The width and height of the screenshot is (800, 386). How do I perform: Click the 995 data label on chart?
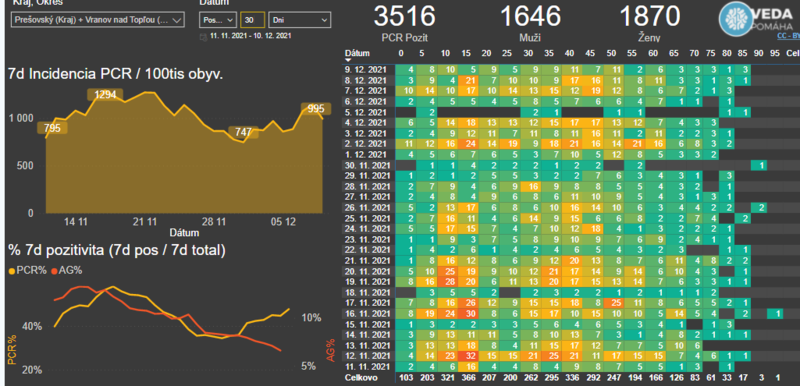316,109
